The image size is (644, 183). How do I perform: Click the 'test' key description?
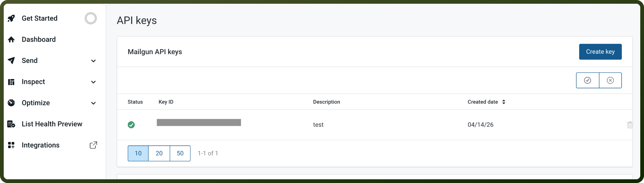tap(318, 125)
